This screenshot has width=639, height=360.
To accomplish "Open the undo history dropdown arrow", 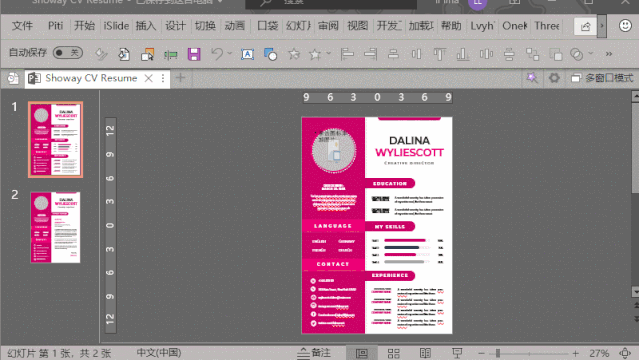I will tap(229, 53).
